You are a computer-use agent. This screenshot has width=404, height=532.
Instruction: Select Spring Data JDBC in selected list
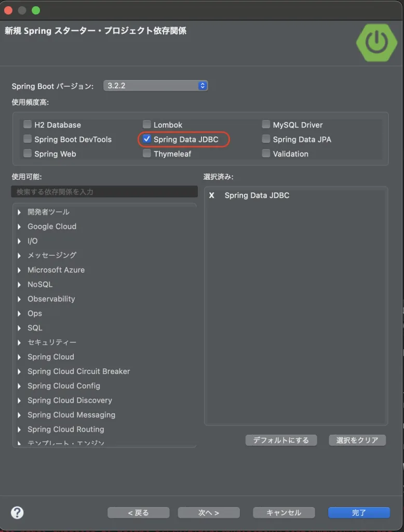click(257, 195)
